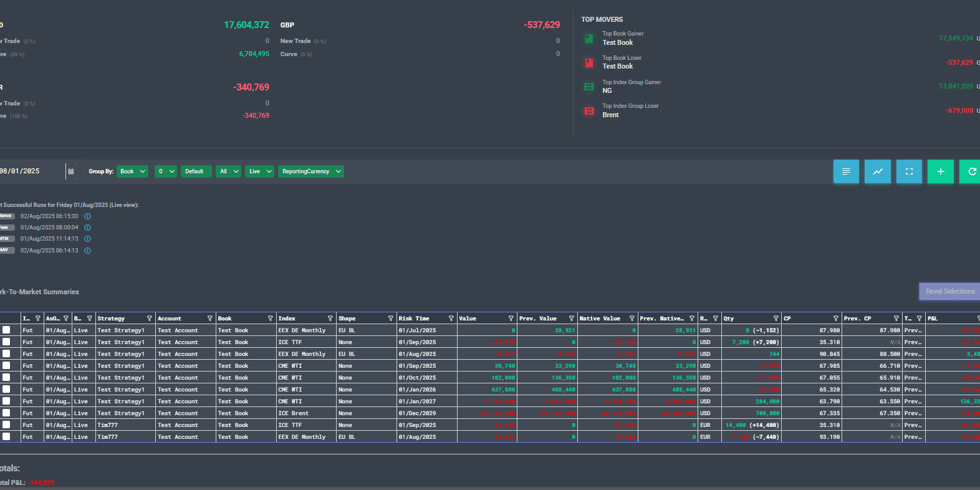Expand the Group By Book dropdown
980x490 pixels.
tap(132, 171)
